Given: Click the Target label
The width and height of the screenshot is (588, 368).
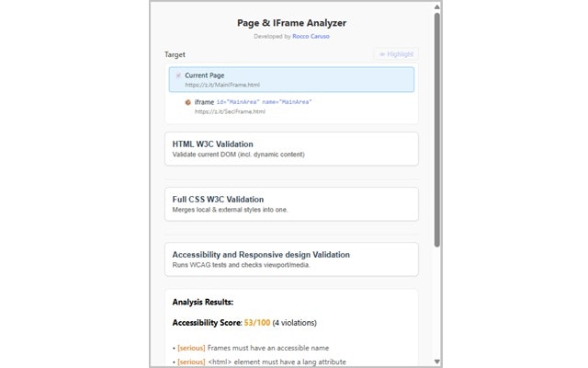Looking at the screenshot, I should (175, 54).
